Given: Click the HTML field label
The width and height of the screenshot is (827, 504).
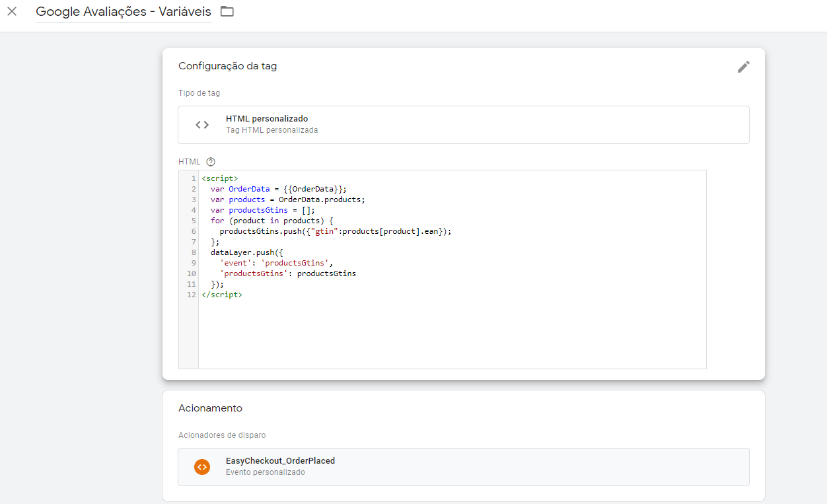Looking at the screenshot, I should [x=190, y=161].
